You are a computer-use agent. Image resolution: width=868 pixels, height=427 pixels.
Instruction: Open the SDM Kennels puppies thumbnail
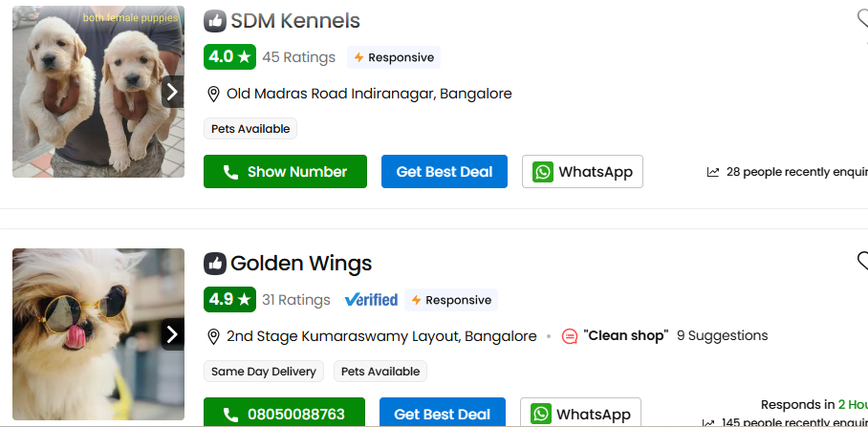pyautogui.click(x=91, y=92)
